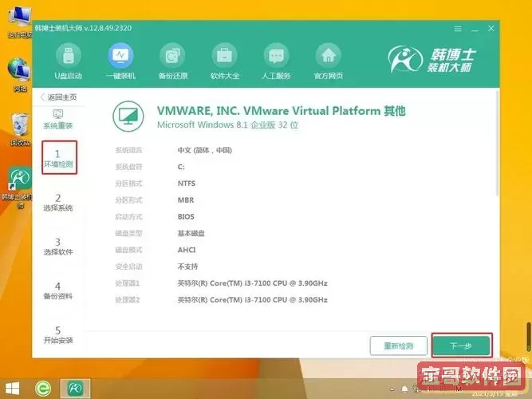Viewport: 532px width, 399px height.
Task: Select step 5 开始安装
Action: point(58,335)
